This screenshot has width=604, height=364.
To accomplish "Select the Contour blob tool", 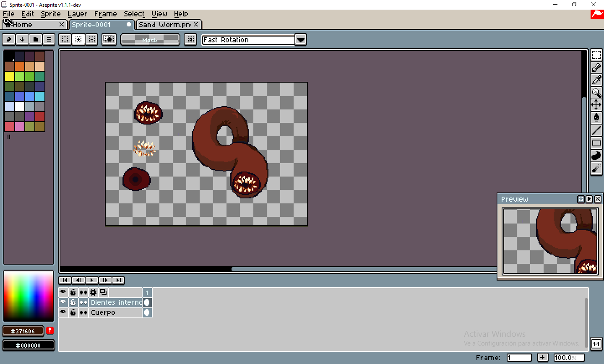I will click(596, 156).
